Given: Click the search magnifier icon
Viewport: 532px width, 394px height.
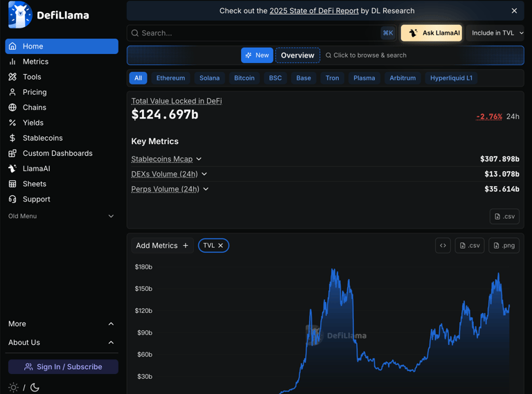Looking at the screenshot, I should pos(134,33).
